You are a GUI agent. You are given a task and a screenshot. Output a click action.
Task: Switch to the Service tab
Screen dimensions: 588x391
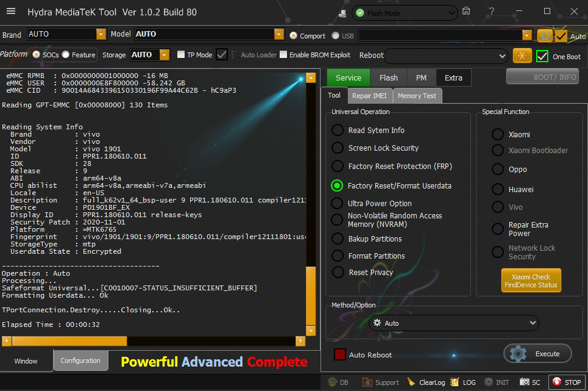tap(349, 77)
